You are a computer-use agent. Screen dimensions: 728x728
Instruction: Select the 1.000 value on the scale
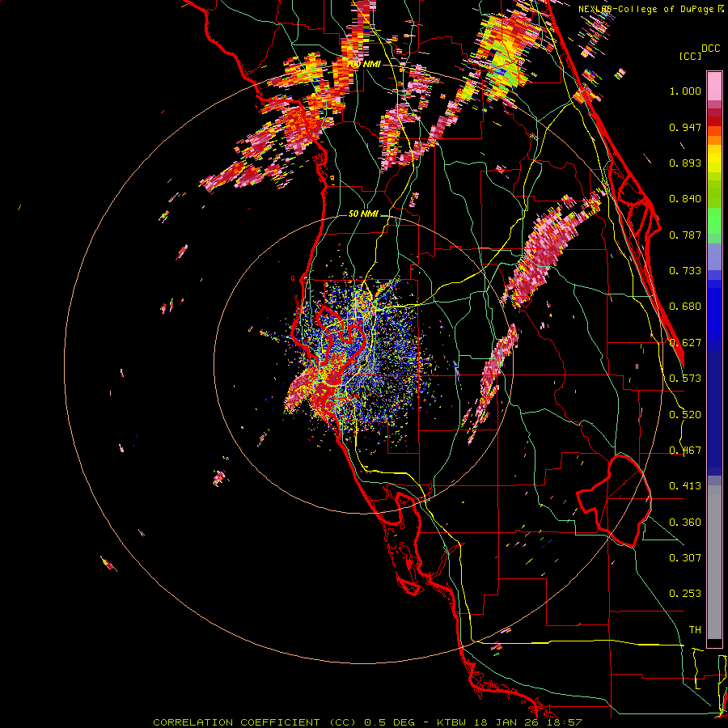pyautogui.click(x=685, y=91)
